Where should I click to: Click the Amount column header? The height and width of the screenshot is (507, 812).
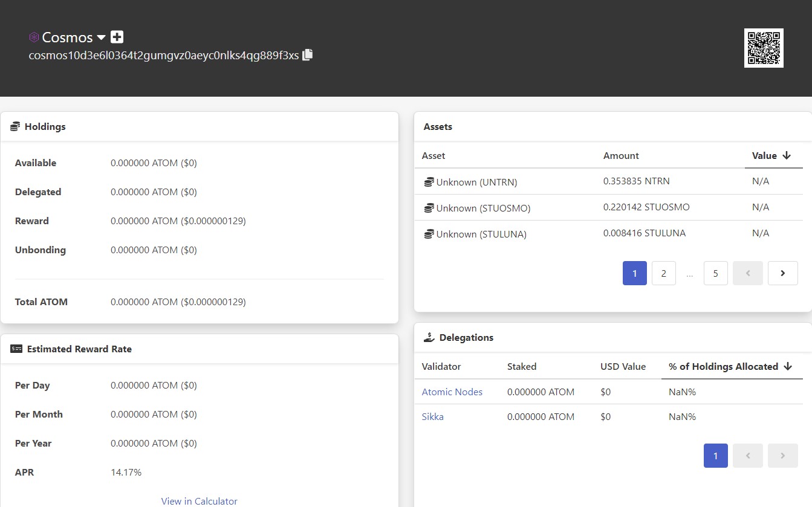click(621, 156)
